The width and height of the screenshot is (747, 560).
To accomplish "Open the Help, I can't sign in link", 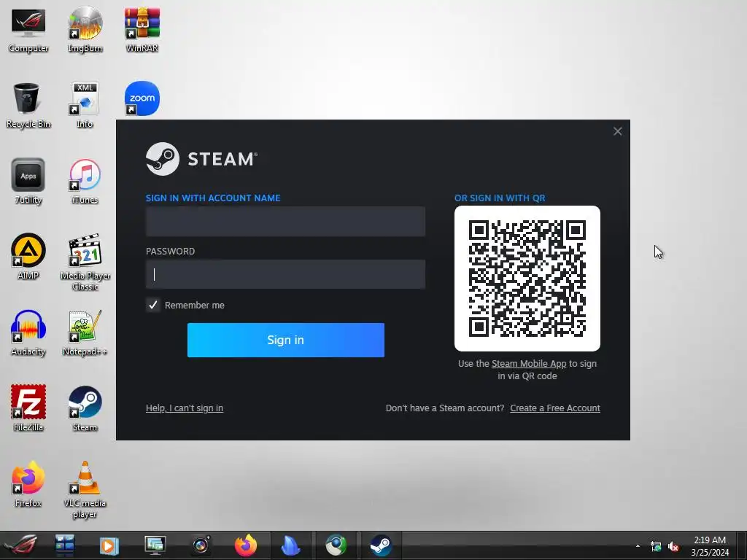I will 185,408.
